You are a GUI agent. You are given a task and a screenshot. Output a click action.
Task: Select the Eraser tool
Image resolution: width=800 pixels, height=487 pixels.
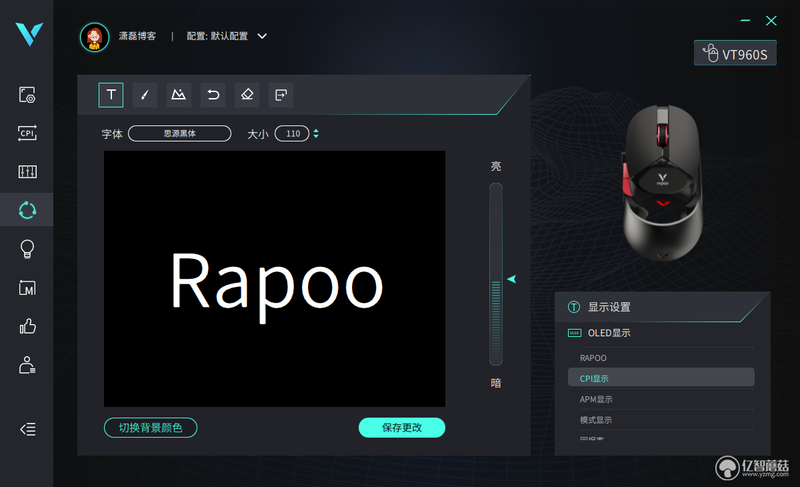pyautogui.click(x=247, y=95)
